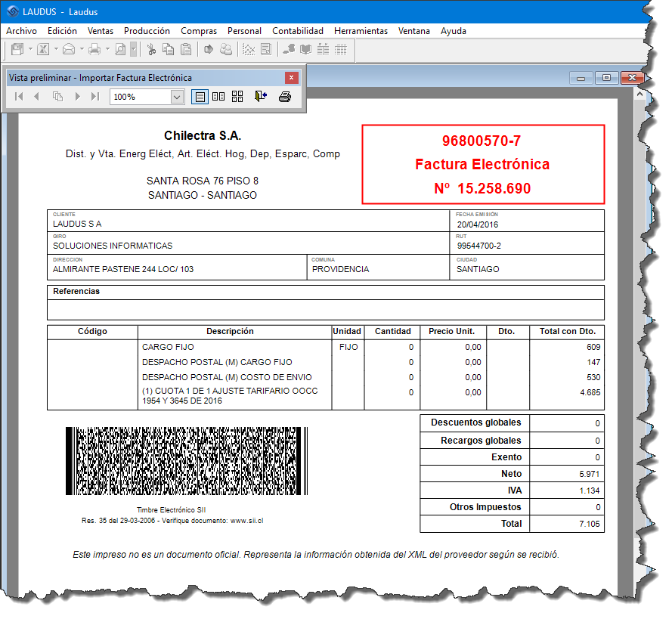
Task: Click the Total value '7.105'
Action: (590, 524)
